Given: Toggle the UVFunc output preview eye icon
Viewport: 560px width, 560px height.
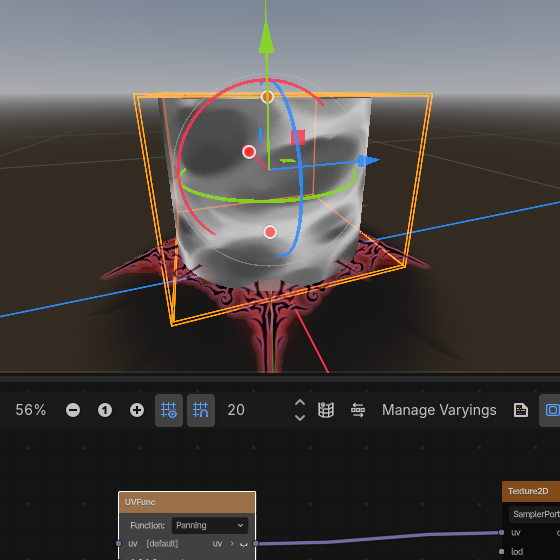Looking at the screenshot, I should [244, 544].
